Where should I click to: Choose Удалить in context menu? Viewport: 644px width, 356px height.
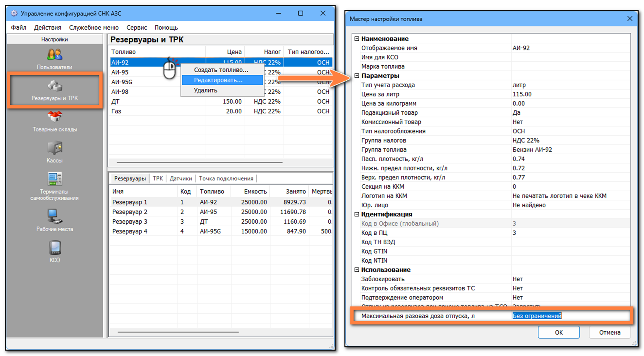222,90
